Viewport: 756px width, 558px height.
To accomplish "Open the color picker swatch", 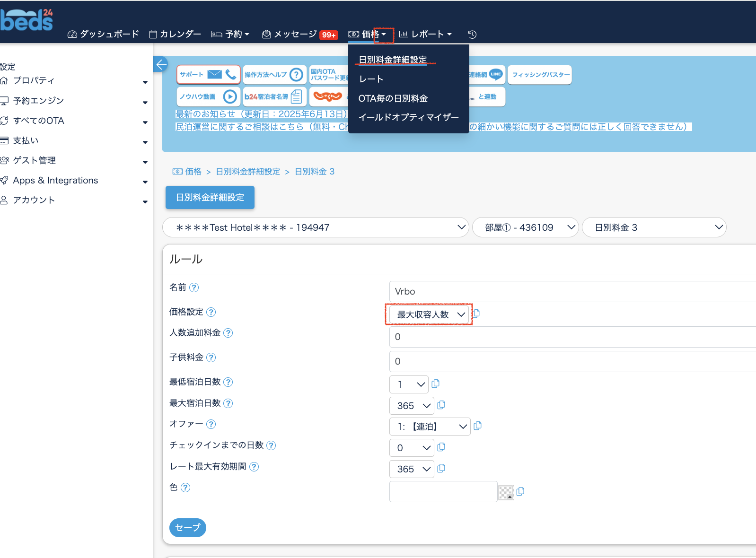I will [506, 493].
